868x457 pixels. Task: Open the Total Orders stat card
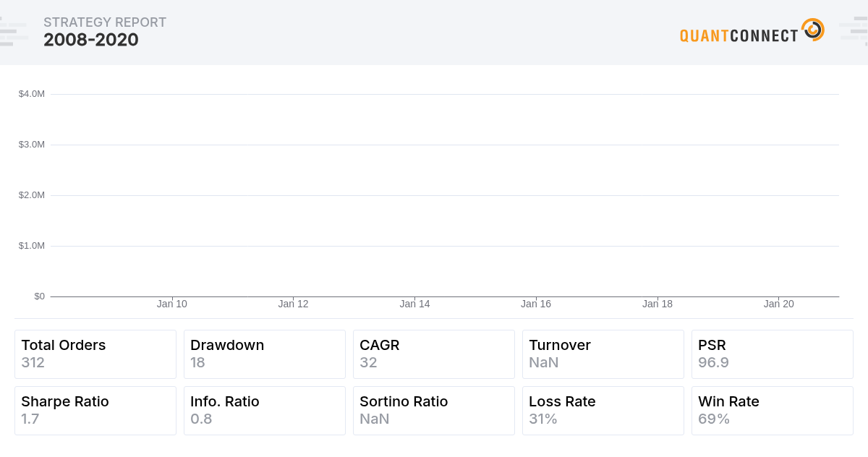[95, 354]
